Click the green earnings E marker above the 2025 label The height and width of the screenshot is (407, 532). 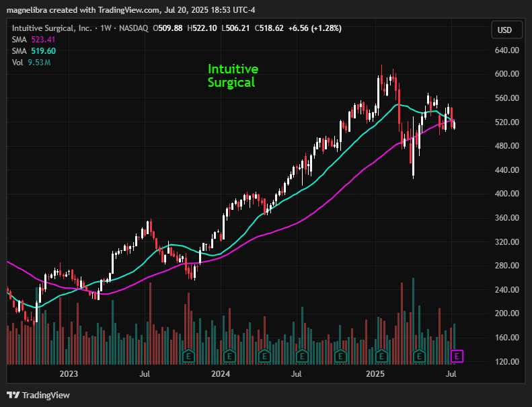pyautogui.click(x=381, y=356)
